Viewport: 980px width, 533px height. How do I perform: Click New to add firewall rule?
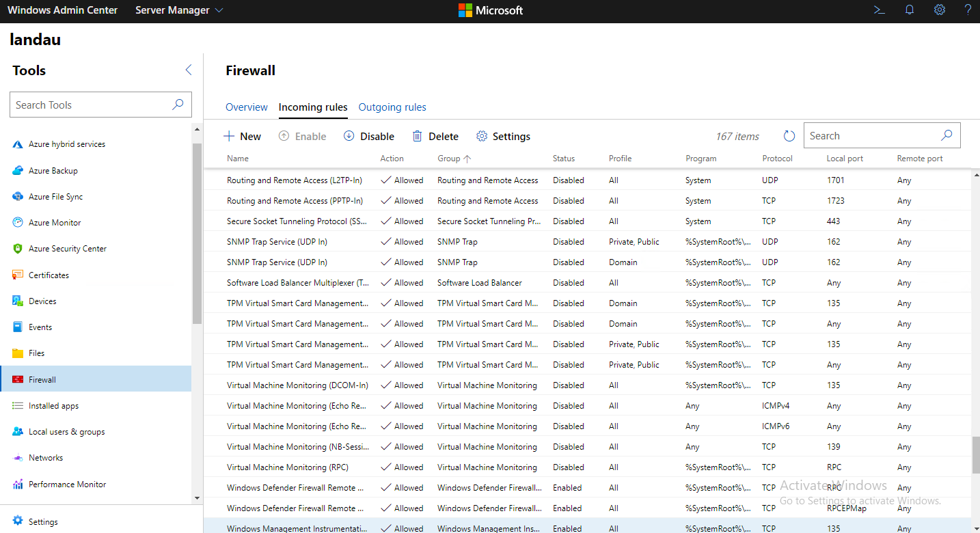pos(242,136)
